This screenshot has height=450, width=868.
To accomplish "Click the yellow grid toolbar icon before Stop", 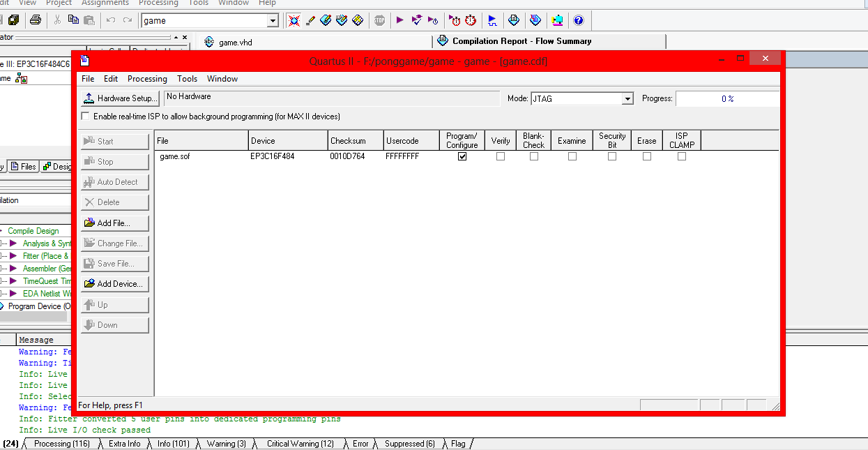I will point(358,20).
